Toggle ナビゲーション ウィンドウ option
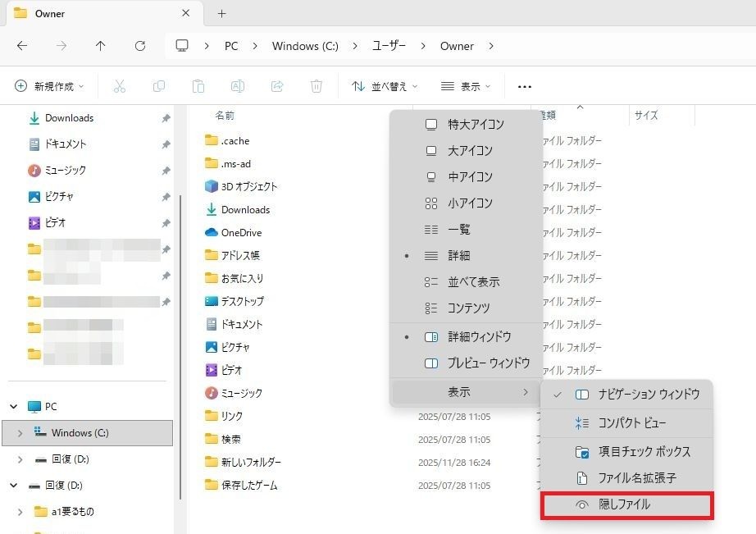This screenshot has height=534, width=756. (648, 395)
